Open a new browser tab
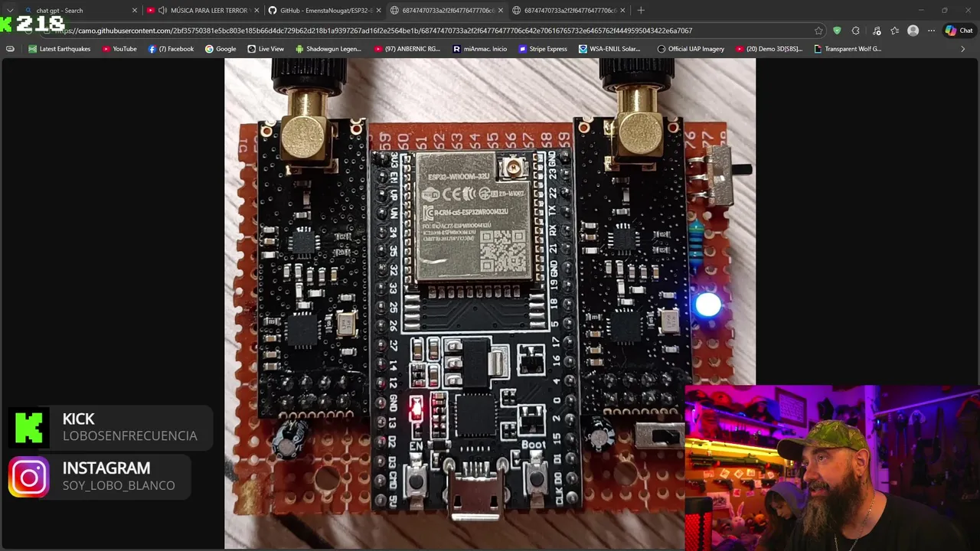The width and height of the screenshot is (980, 551). (x=641, y=10)
